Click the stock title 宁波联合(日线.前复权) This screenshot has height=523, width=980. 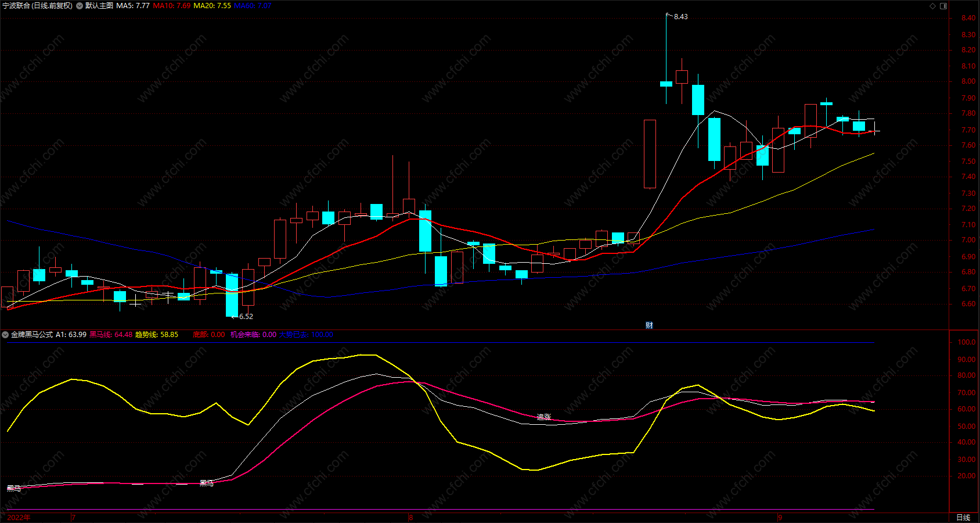pos(38,6)
